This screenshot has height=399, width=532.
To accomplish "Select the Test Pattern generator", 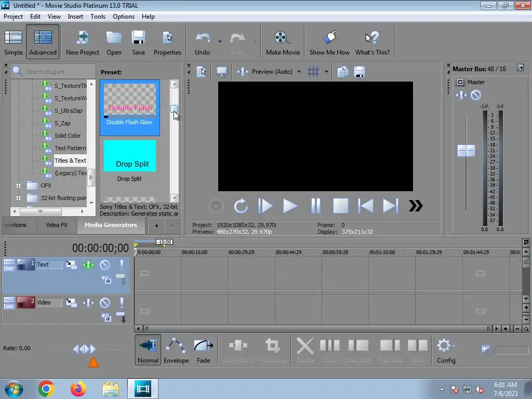I will point(70,148).
